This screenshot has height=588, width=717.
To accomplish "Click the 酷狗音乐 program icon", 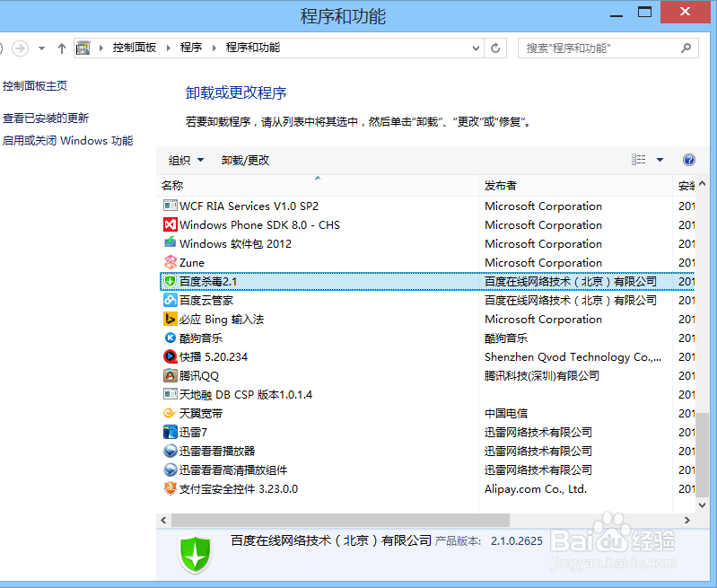I will pos(171,338).
